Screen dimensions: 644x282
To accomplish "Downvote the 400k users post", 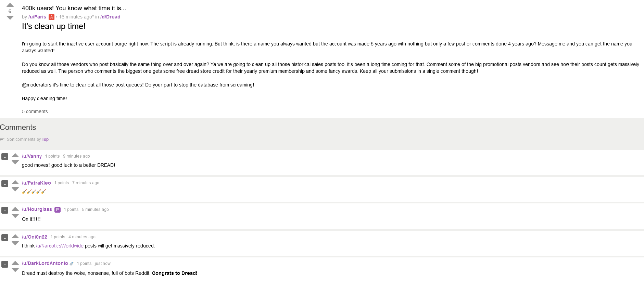I will [x=10, y=18].
